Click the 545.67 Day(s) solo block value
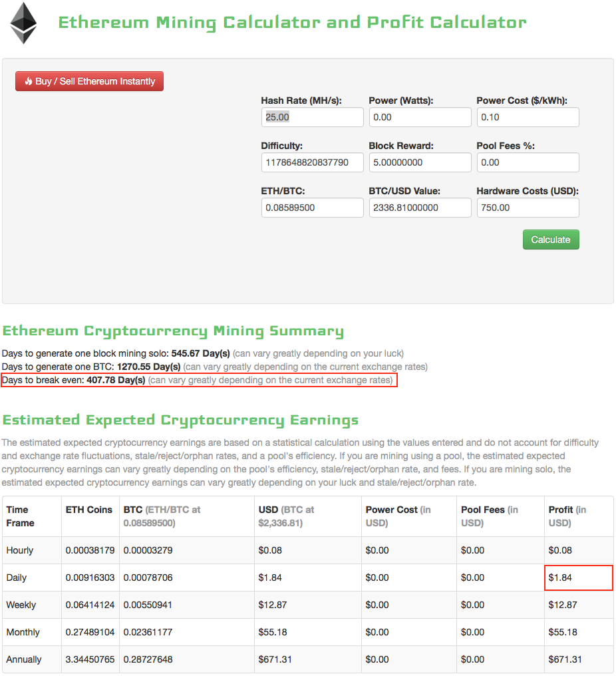 point(200,353)
